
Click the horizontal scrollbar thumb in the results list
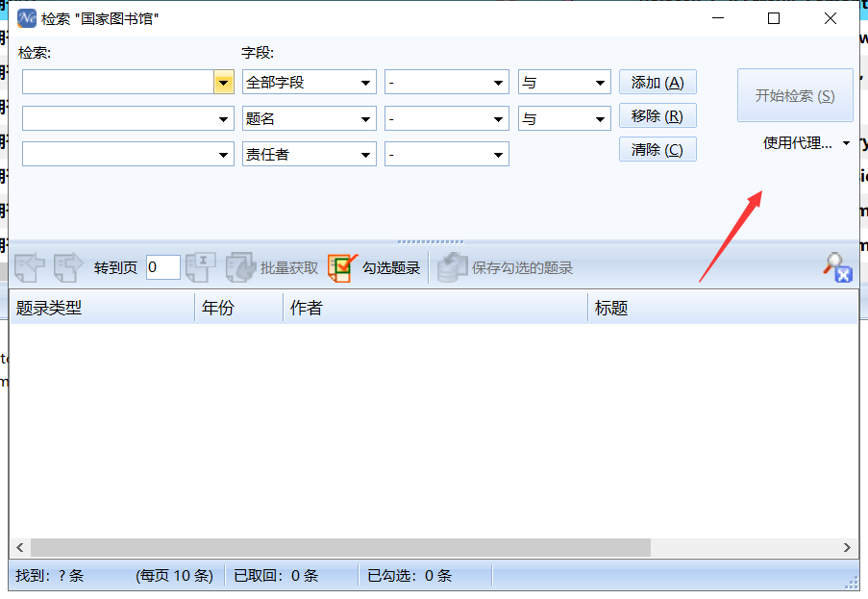[340, 547]
